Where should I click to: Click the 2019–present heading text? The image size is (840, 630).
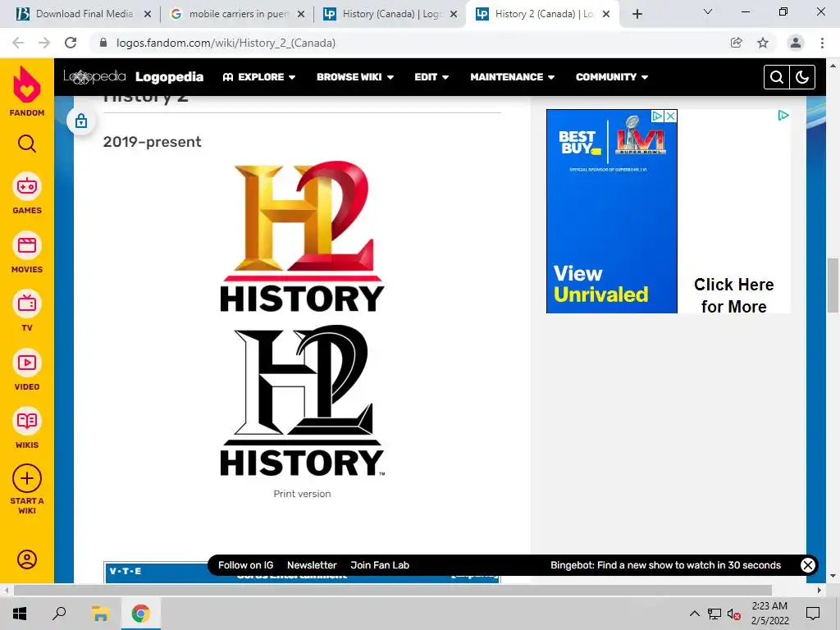(x=152, y=142)
